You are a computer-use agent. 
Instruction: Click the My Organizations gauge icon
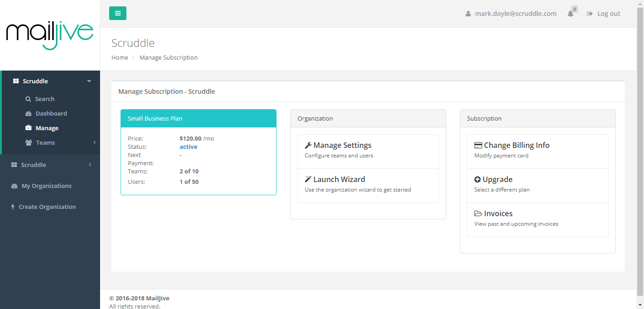click(14, 186)
